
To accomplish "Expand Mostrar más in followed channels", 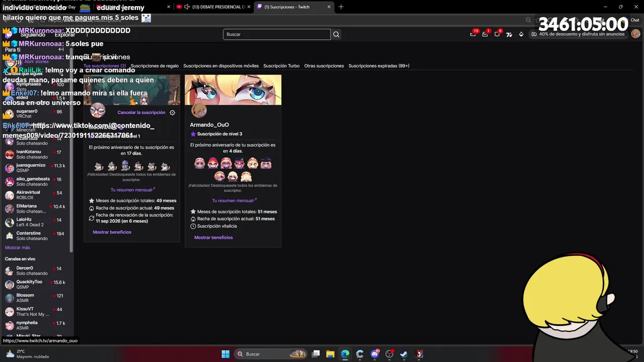I will pos(18,248).
